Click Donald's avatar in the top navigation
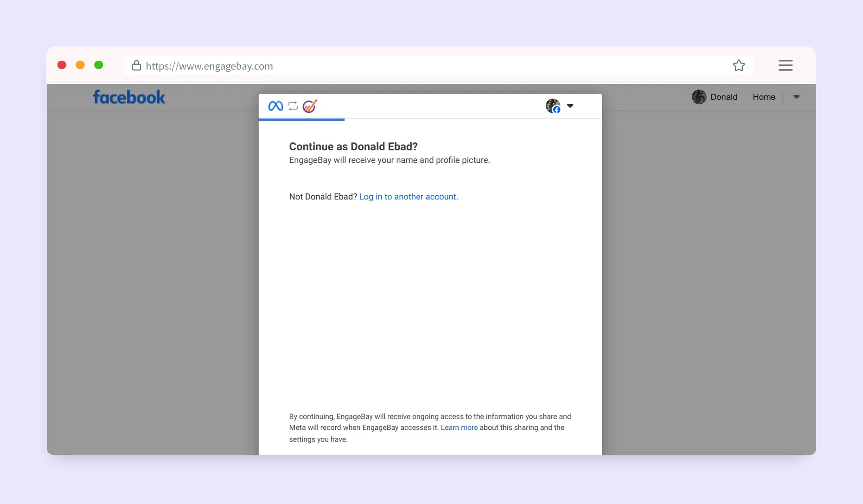 [x=699, y=97]
